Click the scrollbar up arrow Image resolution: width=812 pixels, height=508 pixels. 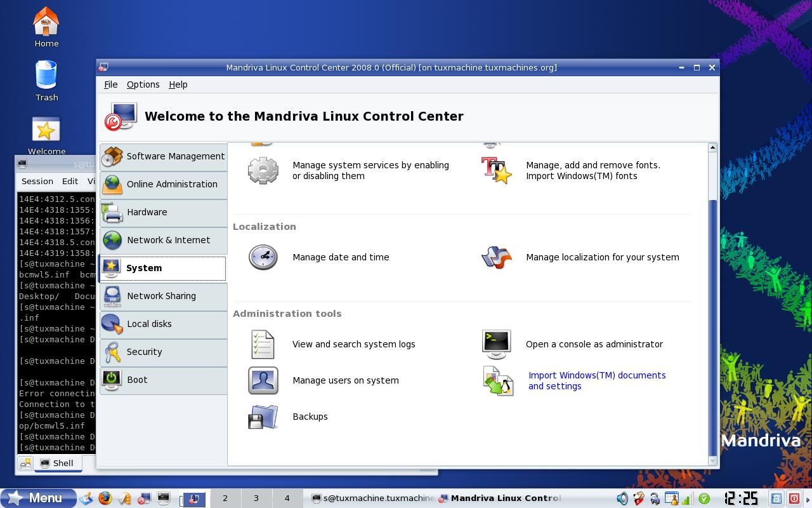(x=712, y=147)
